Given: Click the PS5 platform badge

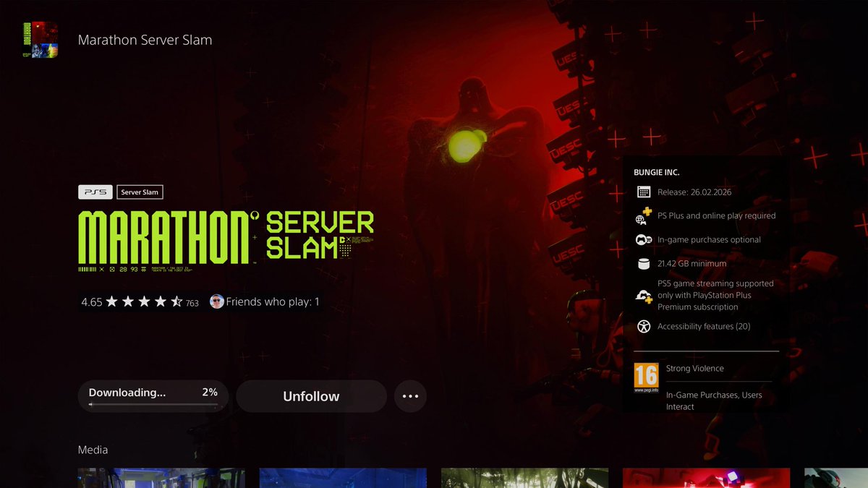Looking at the screenshot, I should (95, 192).
